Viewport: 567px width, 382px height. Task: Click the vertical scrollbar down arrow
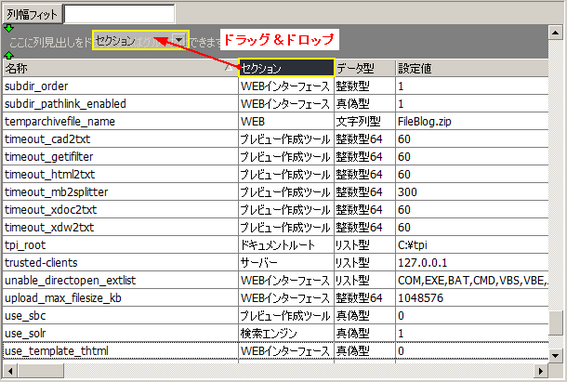coord(555,355)
